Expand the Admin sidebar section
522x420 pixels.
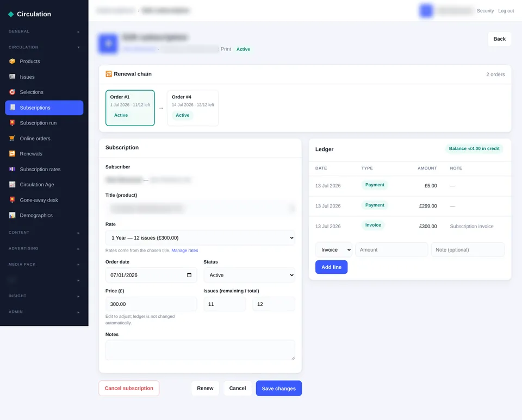[x=44, y=312]
